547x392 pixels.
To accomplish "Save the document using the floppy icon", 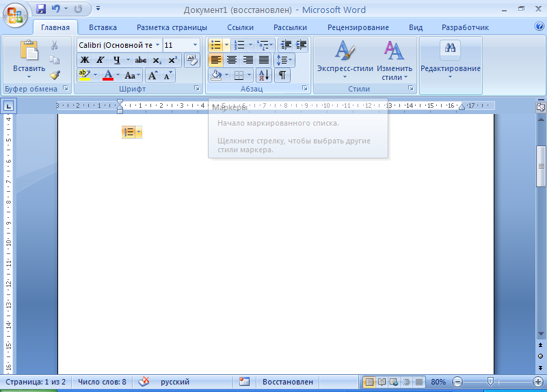I will (x=41, y=9).
